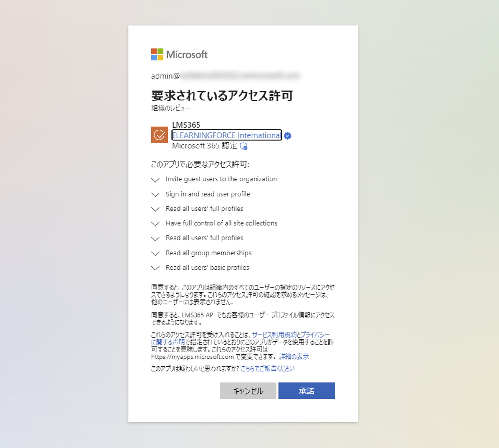Click the キャンセル button

coord(248,391)
